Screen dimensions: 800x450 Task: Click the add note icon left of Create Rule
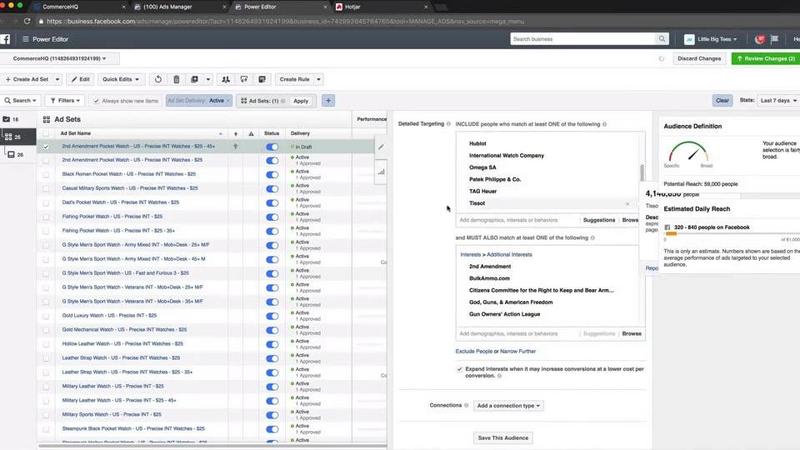[262, 79]
